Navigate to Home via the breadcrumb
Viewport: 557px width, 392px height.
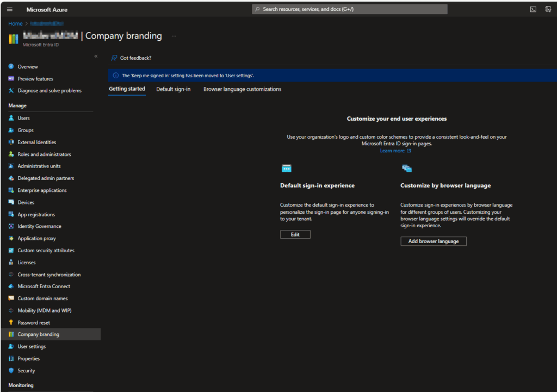click(15, 23)
